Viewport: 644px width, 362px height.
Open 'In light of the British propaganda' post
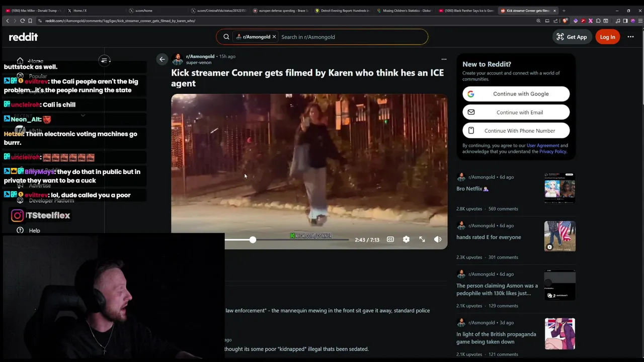(496, 338)
